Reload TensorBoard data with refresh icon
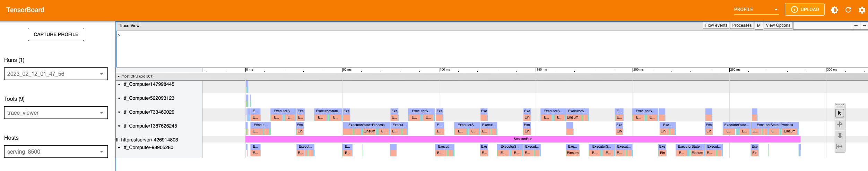Viewport: 868px width, 171px height. tap(848, 10)
